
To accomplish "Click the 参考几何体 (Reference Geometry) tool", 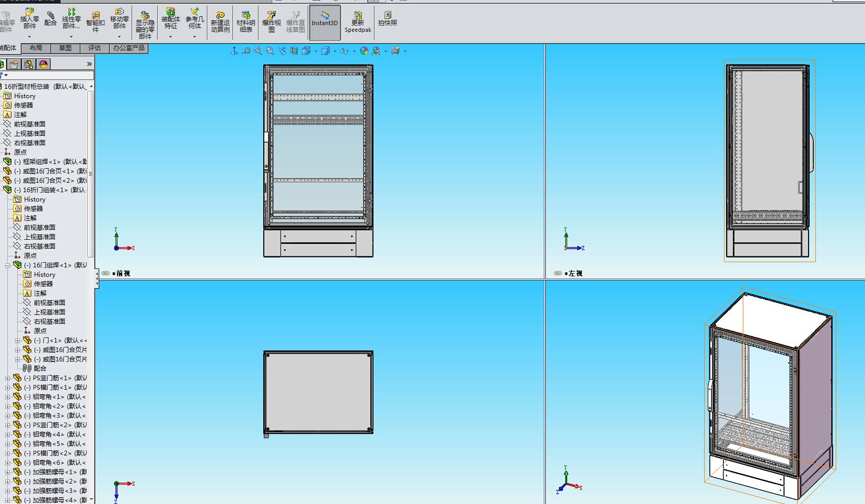I will pos(195,19).
